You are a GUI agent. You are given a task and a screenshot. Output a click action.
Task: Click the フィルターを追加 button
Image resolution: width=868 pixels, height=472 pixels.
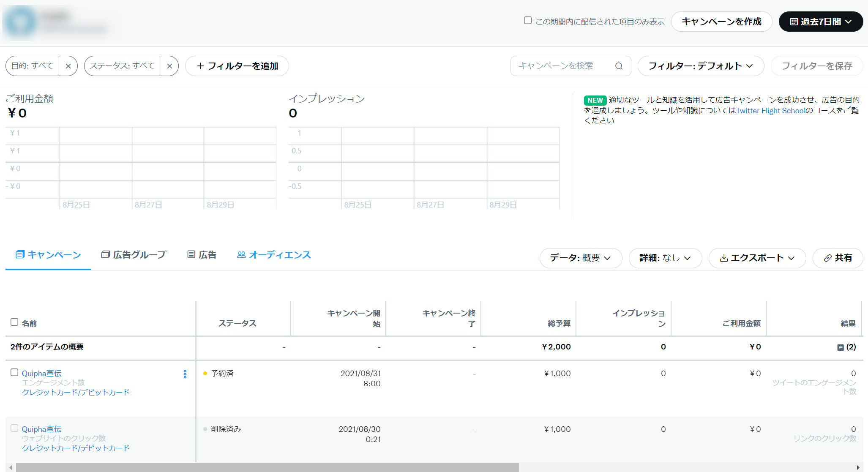[x=237, y=66]
